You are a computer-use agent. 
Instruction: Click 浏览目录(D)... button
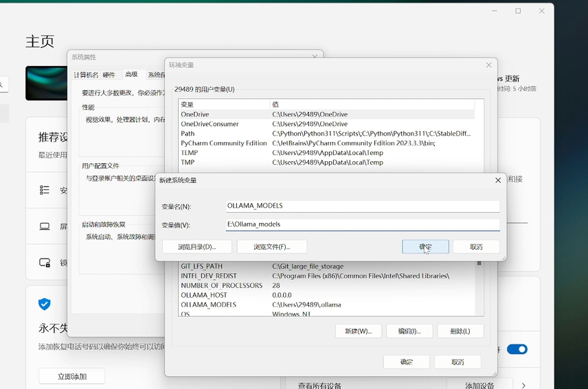(x=197, y=246)
